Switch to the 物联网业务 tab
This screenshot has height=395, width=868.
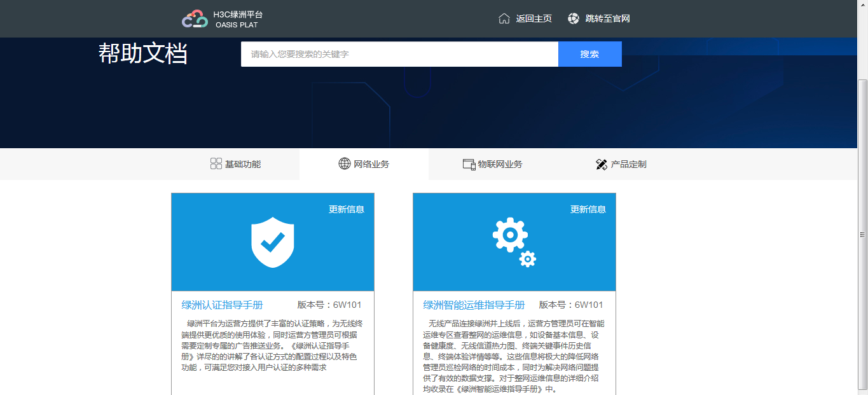pos(492,164)
